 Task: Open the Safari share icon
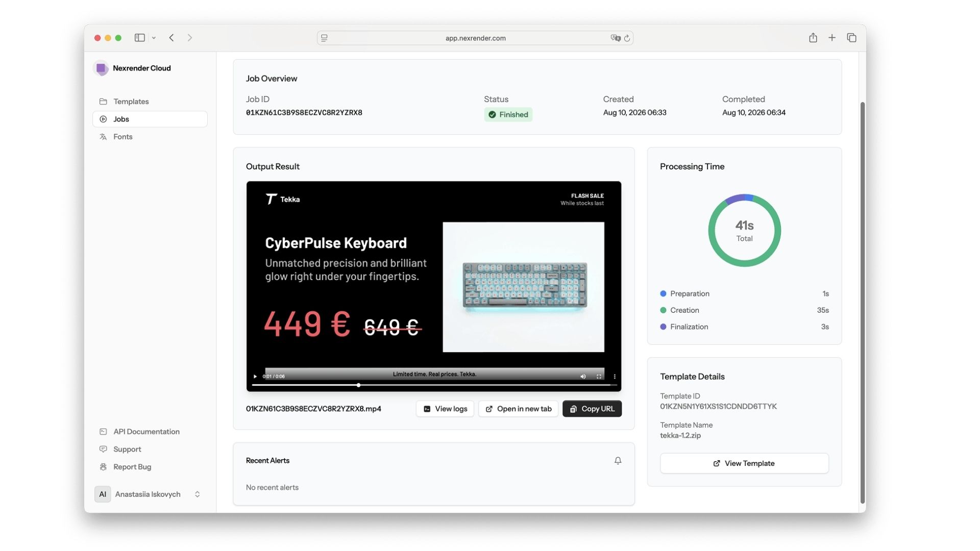point(813,38)
